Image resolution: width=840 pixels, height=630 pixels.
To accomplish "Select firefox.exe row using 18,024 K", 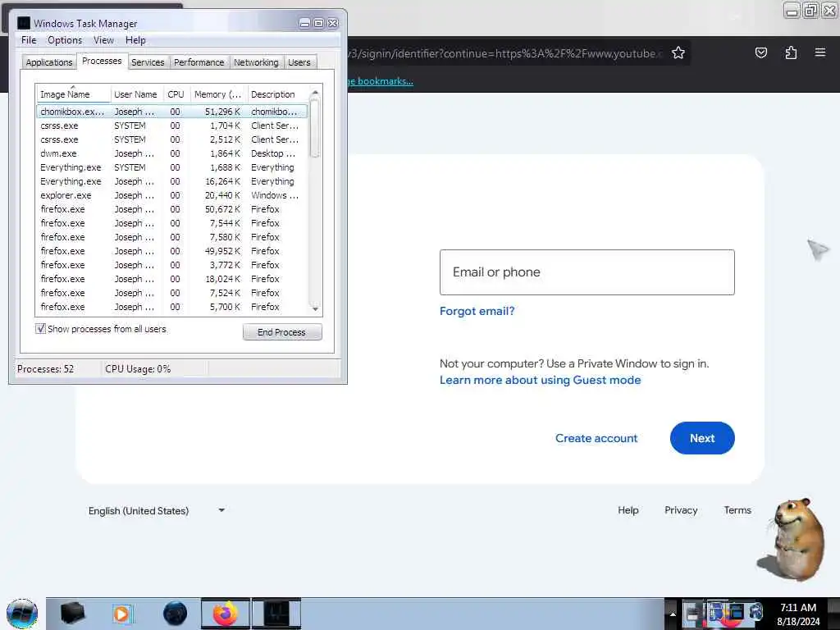I will tap(172, 279).
